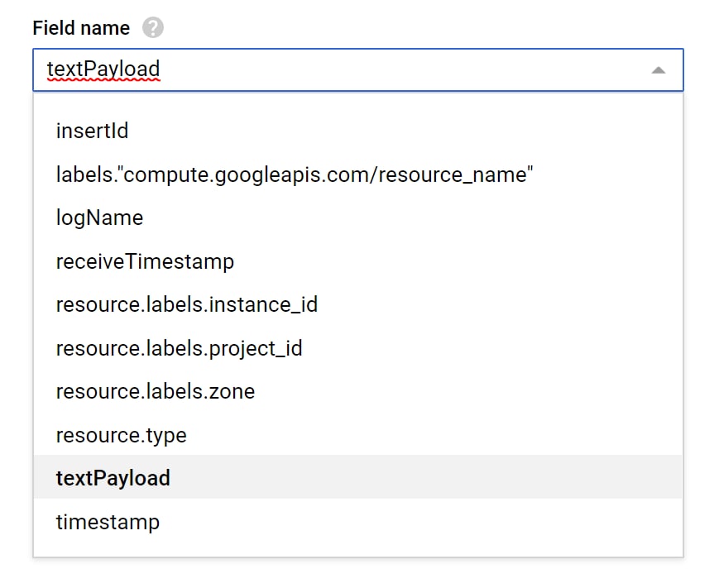Viewport: 719px width, 588px height.
Task: Select the resource.labels.zone option
Action: tap(357, 392)
